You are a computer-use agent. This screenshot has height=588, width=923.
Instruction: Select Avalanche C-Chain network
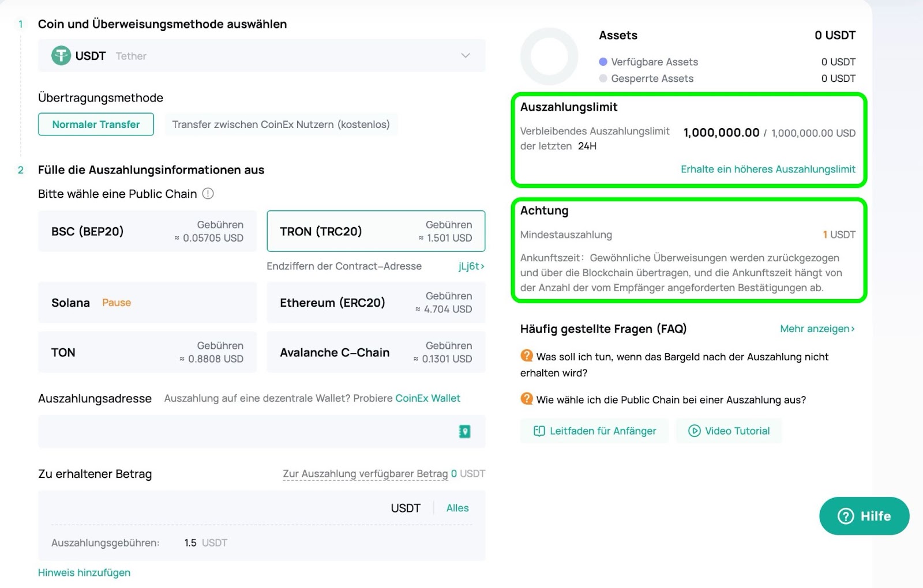(376, 352)
